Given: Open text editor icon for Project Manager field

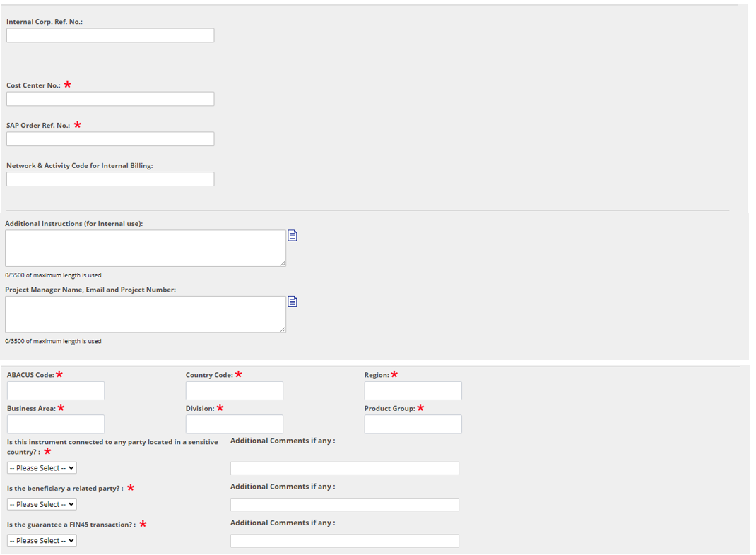Looking at the screenshot, I should pyautogui.click(x=293, y=302).
